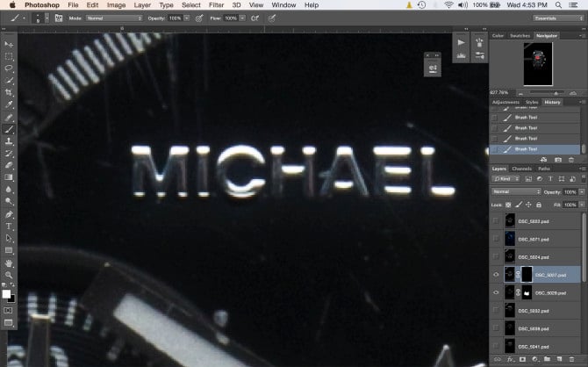Toggle pressure control for brush size
This screenshot has width=588, height=367.
[272, 18]
